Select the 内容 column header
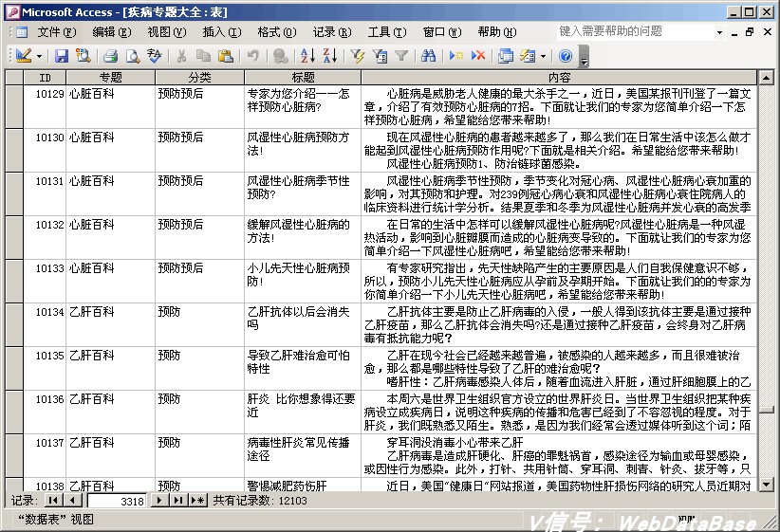The width and height of the screenshot is (780, 532). pyautogui.click(x=559, y=77)
